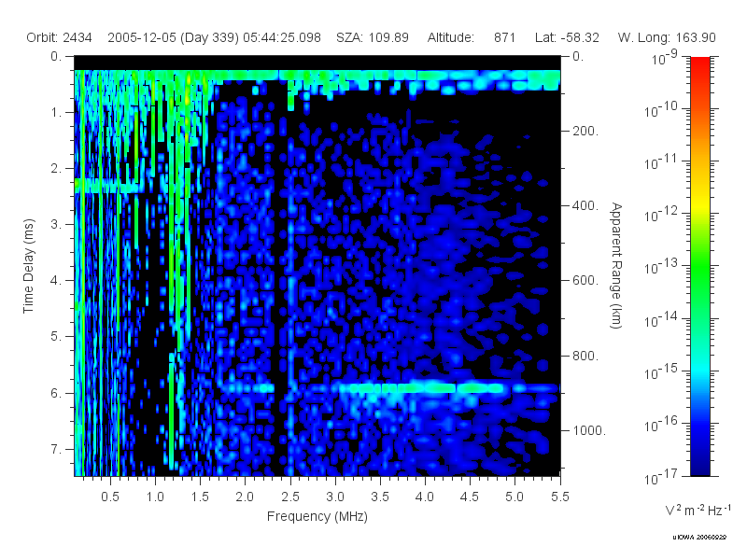Click the W. Long: 163.90 header value

(x=667, y=37)
